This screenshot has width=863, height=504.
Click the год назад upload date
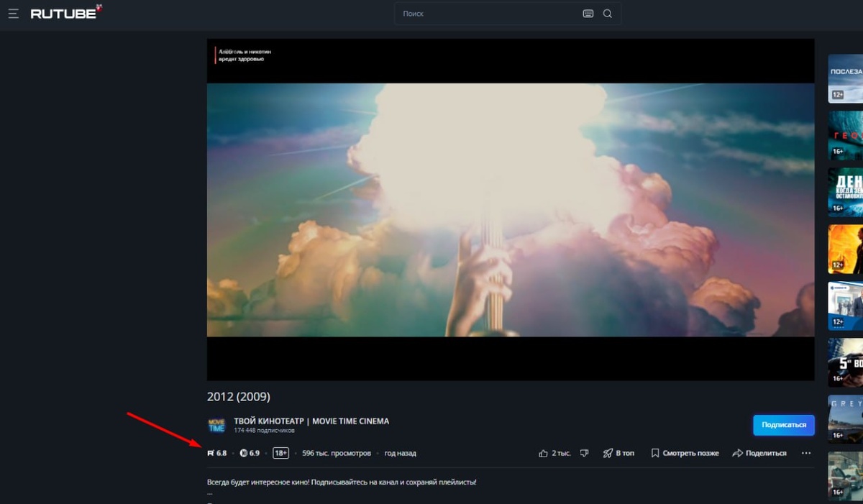pos(400,453)
